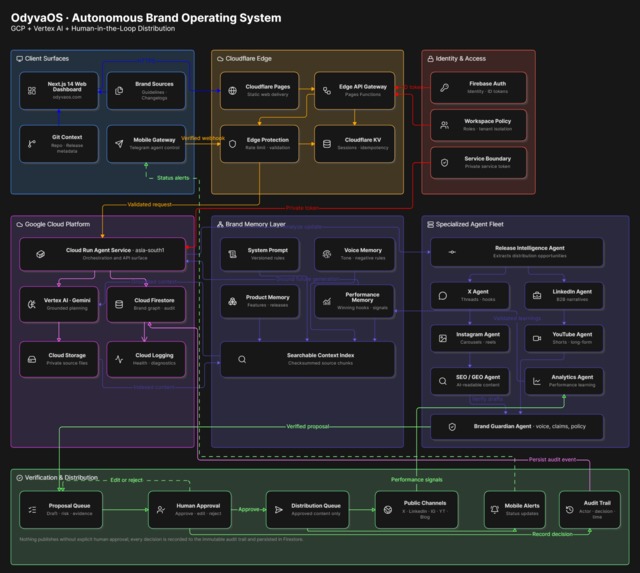Click the Mobile Gateway paper plane icon
This screenshot has height=573, width=640.
click(x=119, y=144)
